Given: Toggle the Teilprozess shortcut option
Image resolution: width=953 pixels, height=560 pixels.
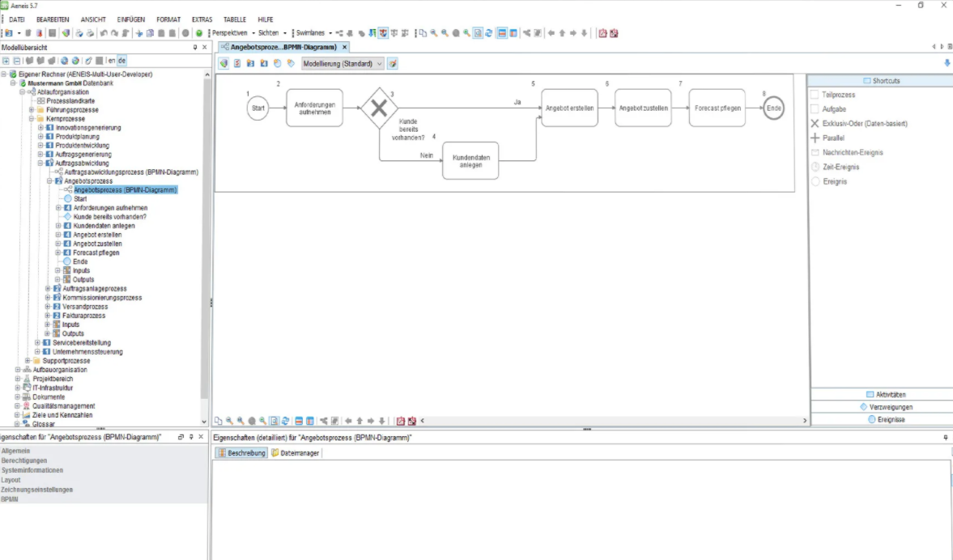Looking at the screenshot, I should click(x=815, y=94).
